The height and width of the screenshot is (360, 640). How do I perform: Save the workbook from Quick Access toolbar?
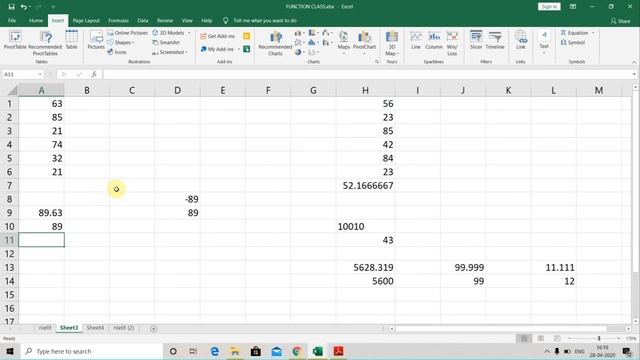pos(11,7)
